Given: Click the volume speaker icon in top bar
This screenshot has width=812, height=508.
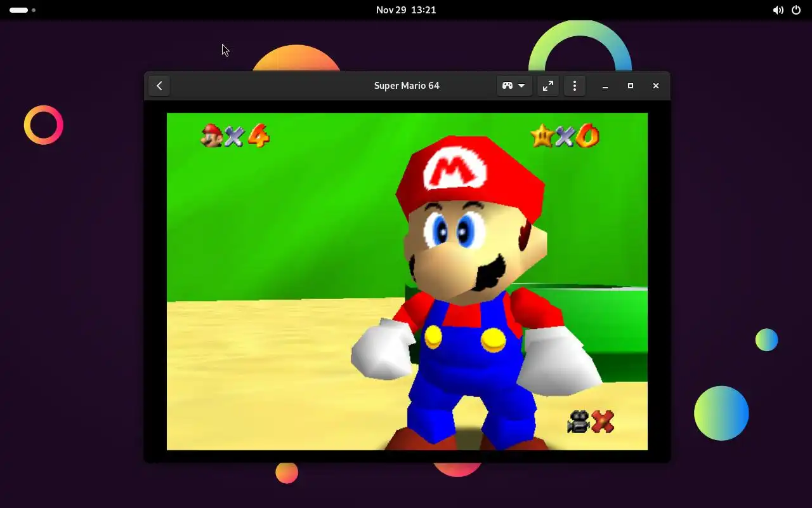Looking at the screenshot, I should point(778,10).
